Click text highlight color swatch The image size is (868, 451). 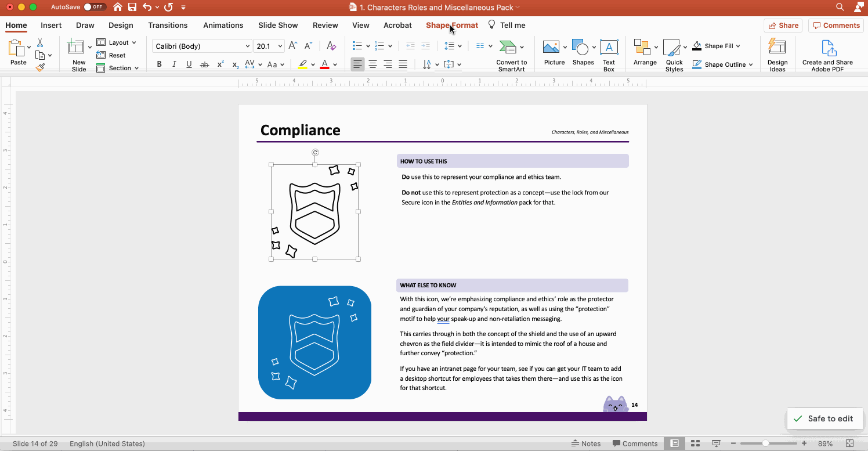click(x=302, y=64)
